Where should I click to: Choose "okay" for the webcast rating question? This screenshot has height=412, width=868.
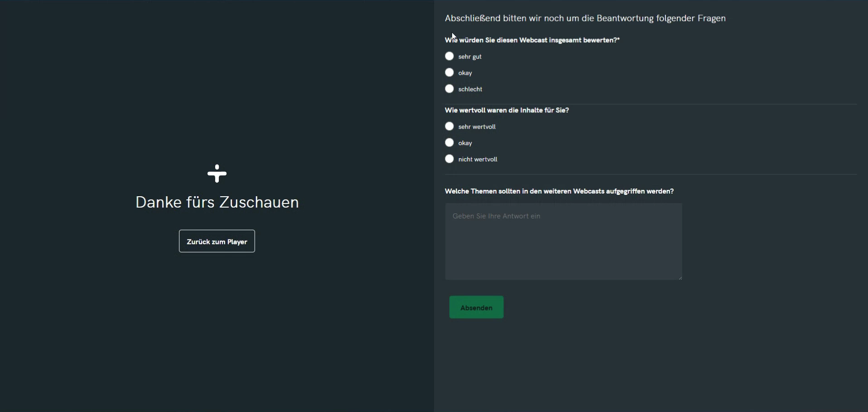pyautogui.click(x=449, y=73)
